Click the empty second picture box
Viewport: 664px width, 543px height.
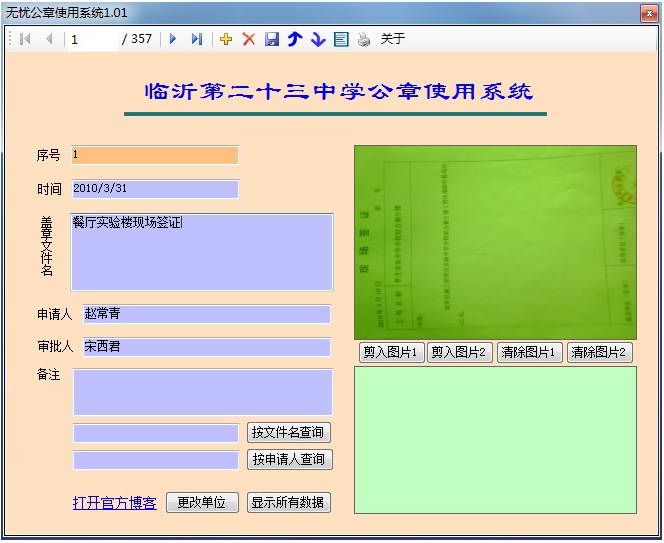pyautogui.click(x=495, y=440)
